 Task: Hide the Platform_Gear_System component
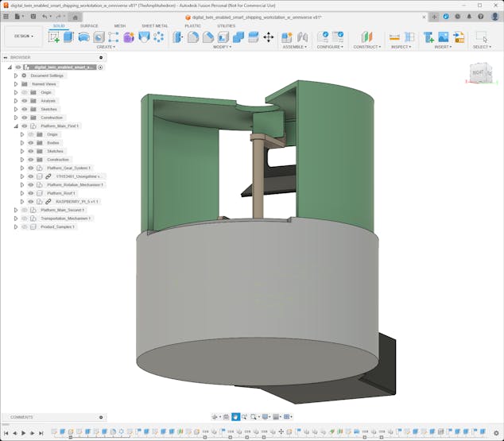point(31,168)
